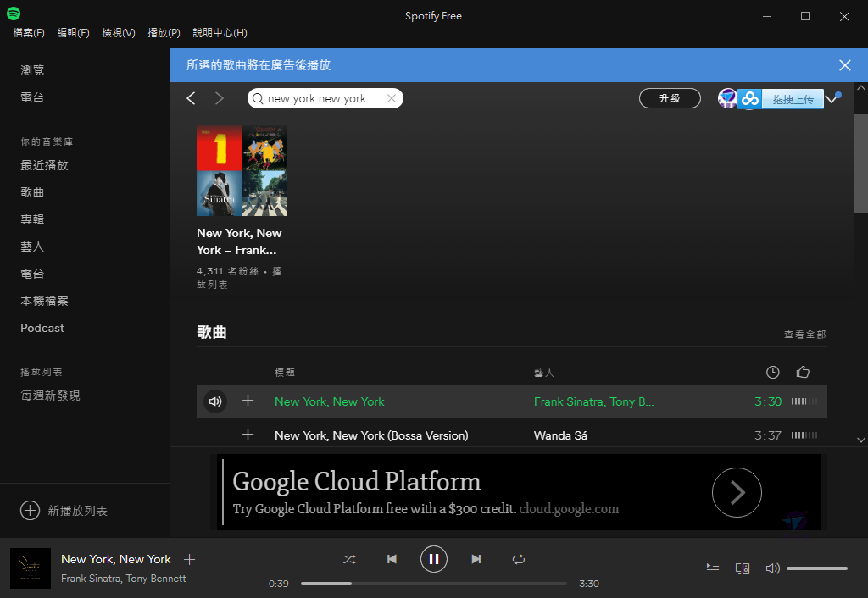868x598 pixels.
Task: Save now-playing song with plus icon
Action: point(189,559)
